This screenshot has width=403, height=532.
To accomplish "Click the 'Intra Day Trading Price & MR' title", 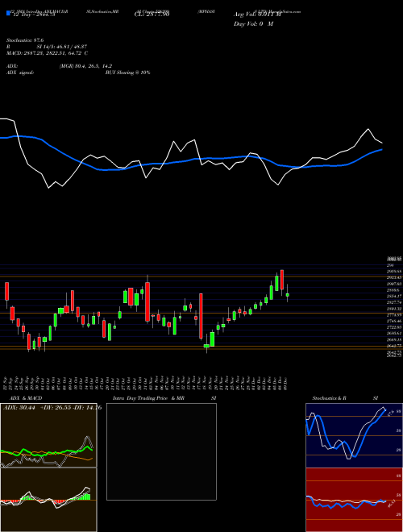I will [x=148, y=398].
